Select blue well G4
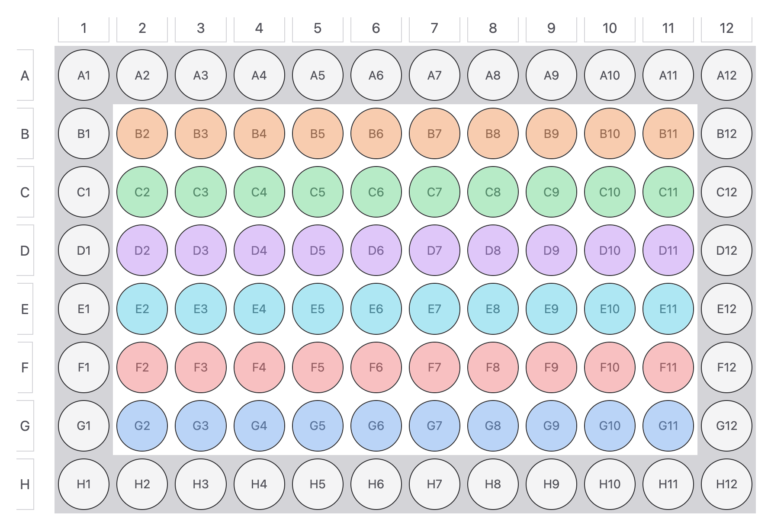Screen dimensions: 771x532 259,426
